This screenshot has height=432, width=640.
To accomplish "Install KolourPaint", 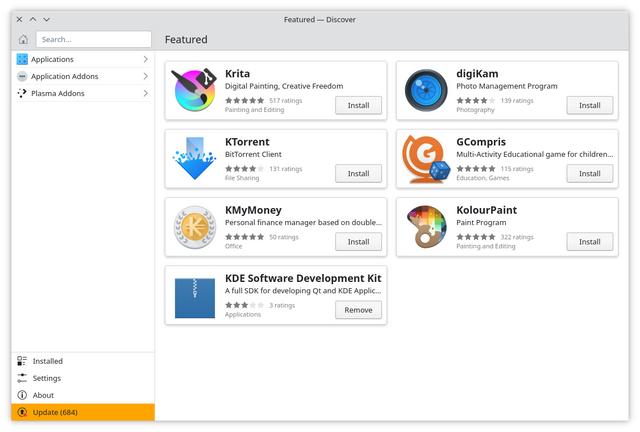I will tap(590, 242).
